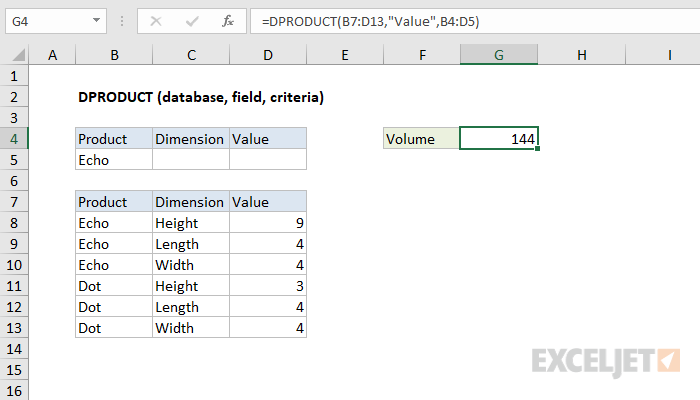Select row 8 header
This screenshot has height=400, width=700.
(x=14, y=223)
